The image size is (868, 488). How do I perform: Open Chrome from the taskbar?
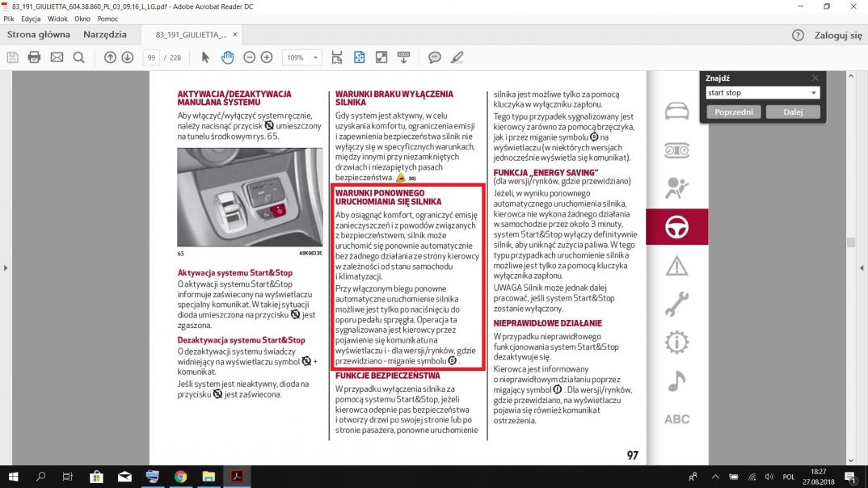(x=180, y=477)
